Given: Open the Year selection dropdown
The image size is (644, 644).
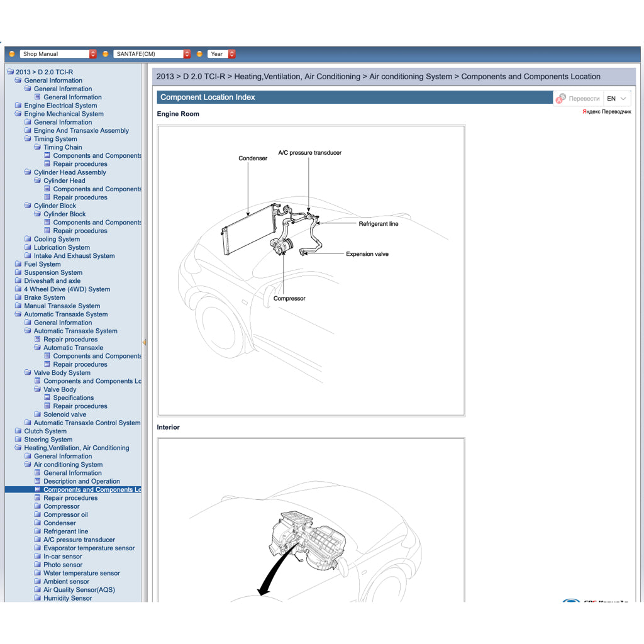Looking at the screenshot, I should [x=221, y=53].
